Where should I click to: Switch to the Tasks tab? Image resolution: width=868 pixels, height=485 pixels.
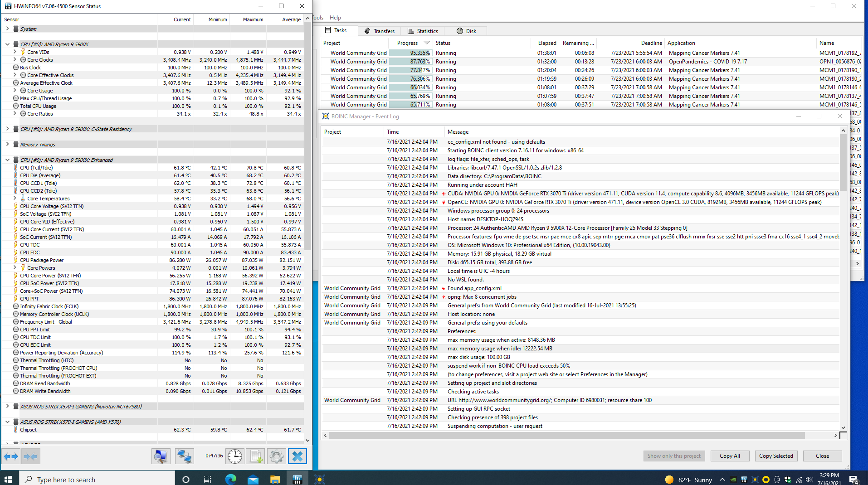tap(336, 30)
